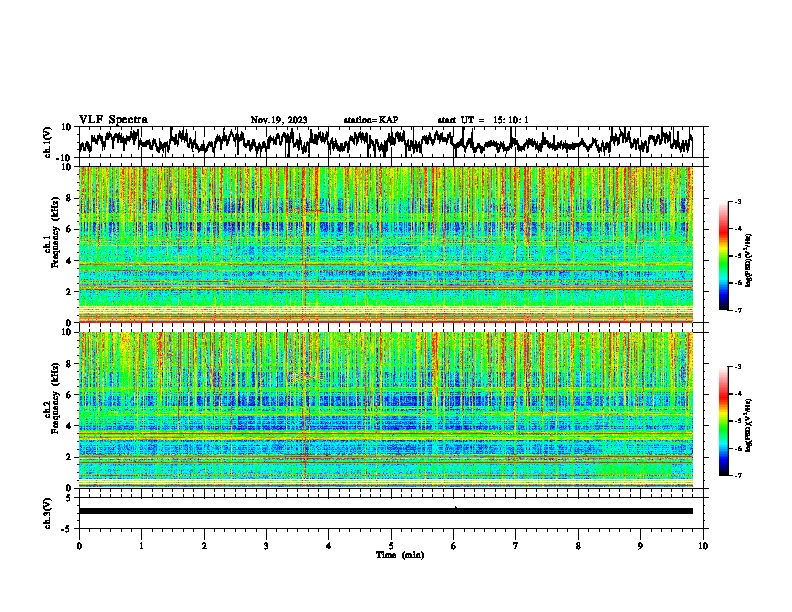The width and height of the screenshot is (792, 612).
Task: Click the ch.1 voltage waveform trace
Action: (385, 141)
